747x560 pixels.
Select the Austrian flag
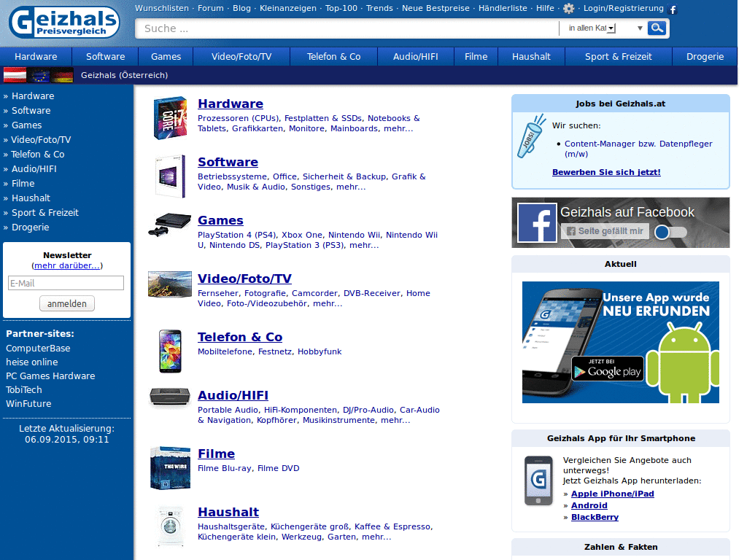pos(15,75)
